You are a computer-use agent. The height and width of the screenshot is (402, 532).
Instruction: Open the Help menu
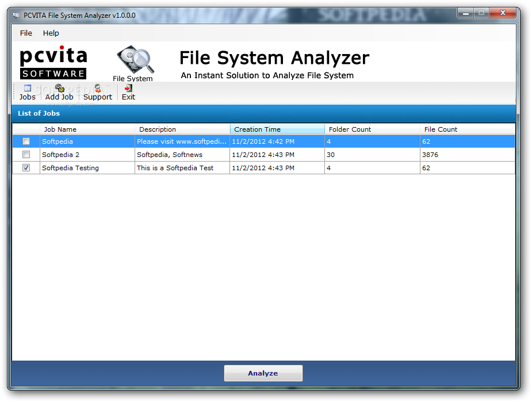tap(51, 33)
